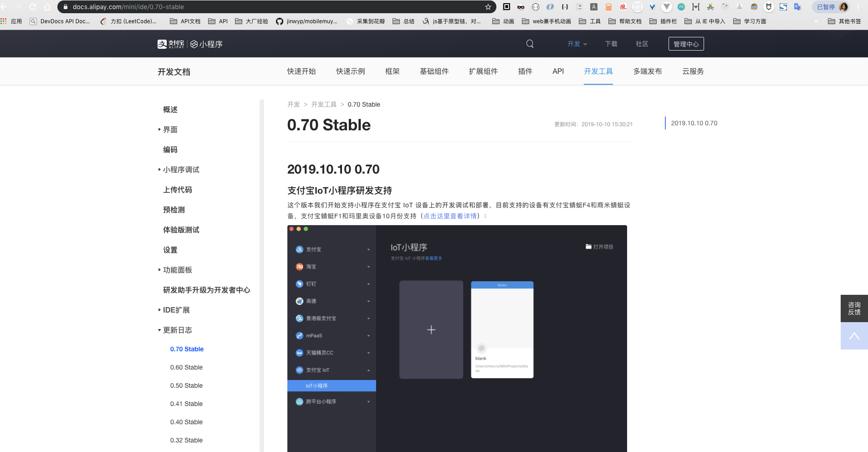
Task: Open the 大厂经验 bookmark folder
Action: click(251, 21)
